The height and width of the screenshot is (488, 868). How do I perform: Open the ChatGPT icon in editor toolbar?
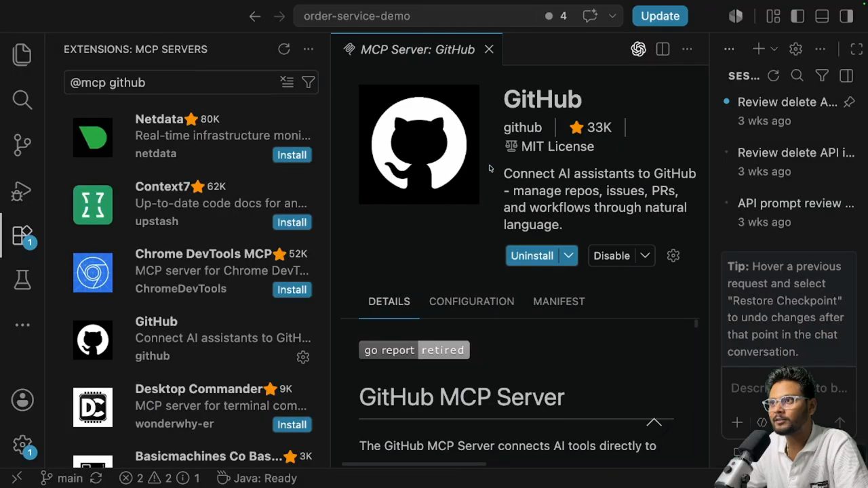pyautogui.click(x=638, y=49)
